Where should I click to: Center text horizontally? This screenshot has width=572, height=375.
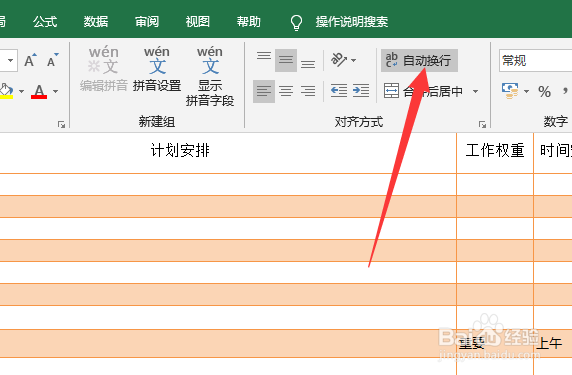[286, 91]
